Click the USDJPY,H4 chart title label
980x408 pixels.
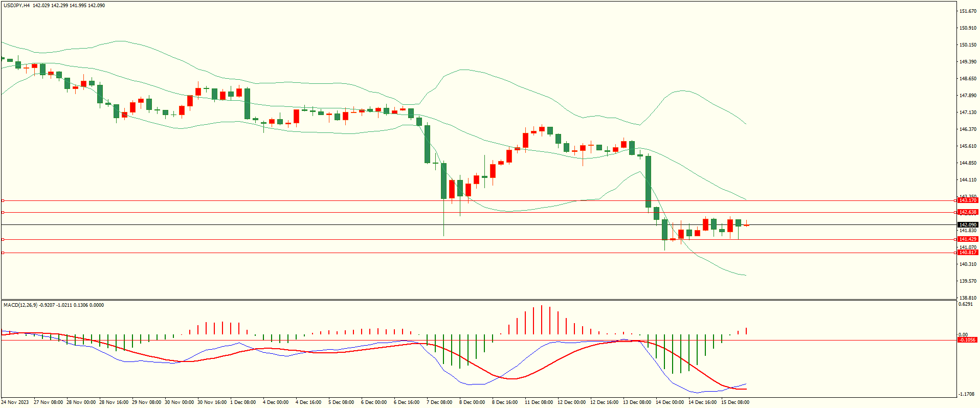[x=16, y=6]
